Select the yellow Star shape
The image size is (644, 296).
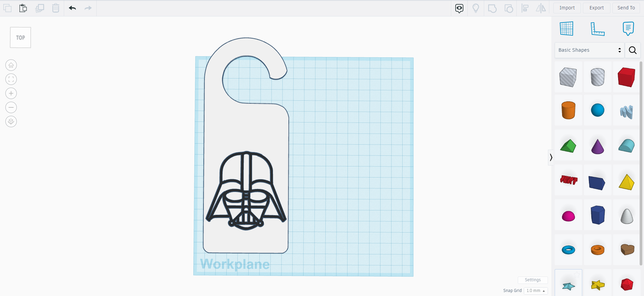[597, 285]
